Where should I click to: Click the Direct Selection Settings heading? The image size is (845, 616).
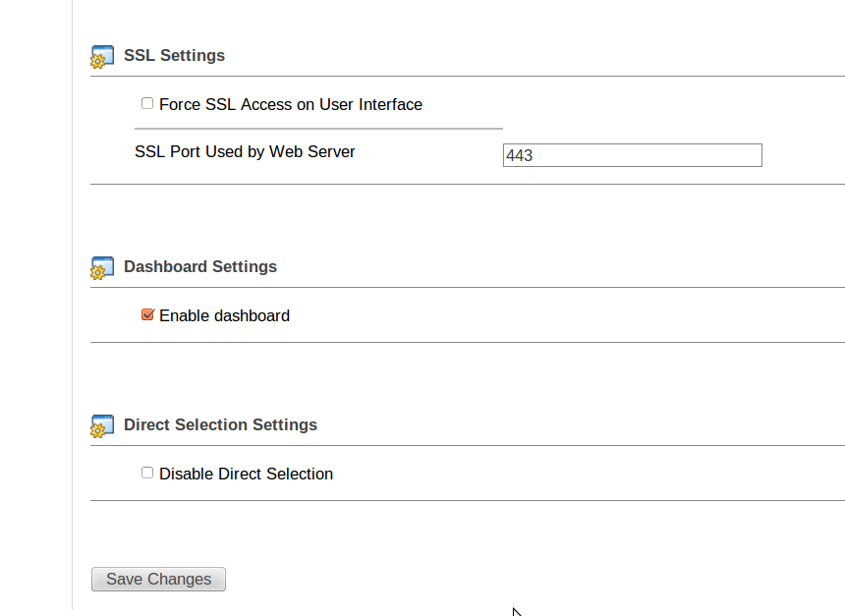click(x=220, y=425)
